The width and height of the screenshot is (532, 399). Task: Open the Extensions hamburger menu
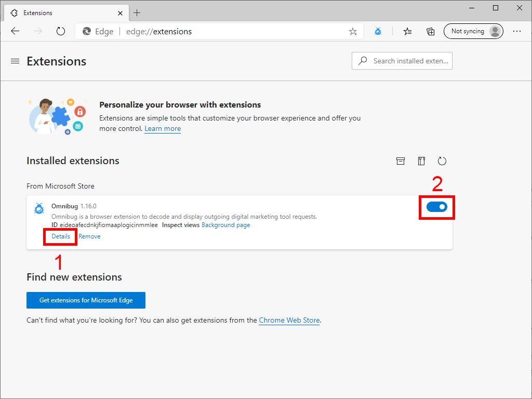click(15, 61)
